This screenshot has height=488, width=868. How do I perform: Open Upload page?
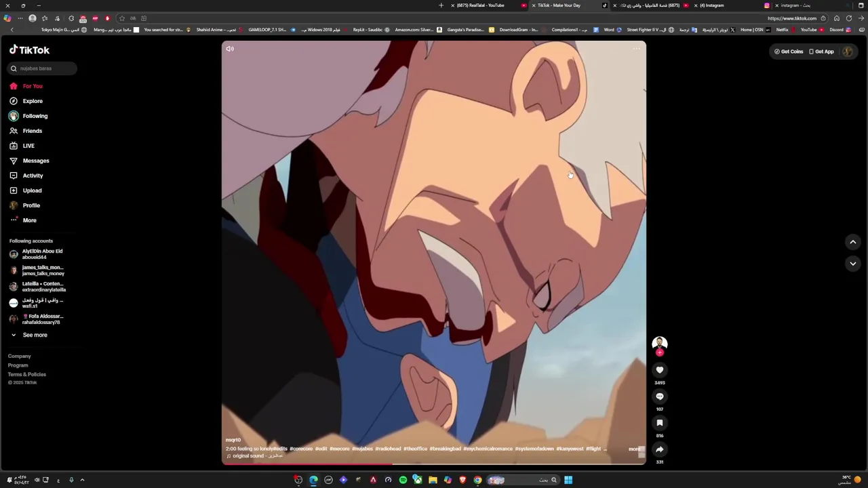27,190
